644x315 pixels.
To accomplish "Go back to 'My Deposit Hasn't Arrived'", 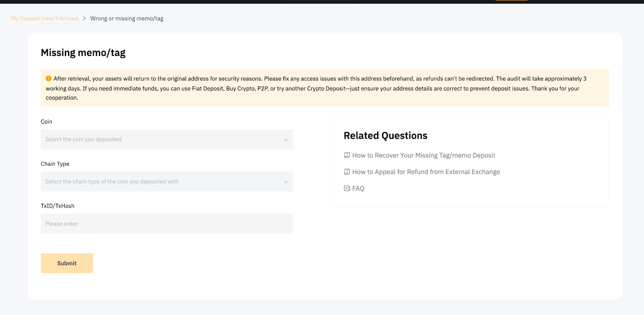I will (x=44, y=19).
